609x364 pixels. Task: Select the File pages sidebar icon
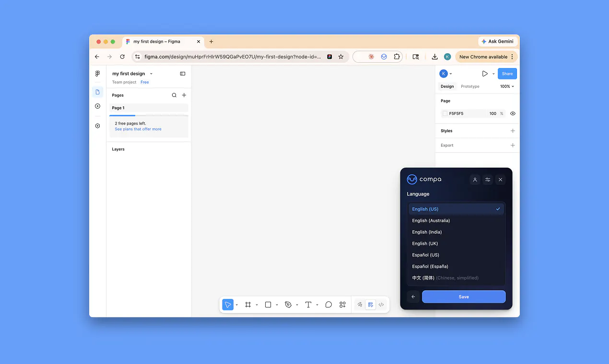click(97, 92)
